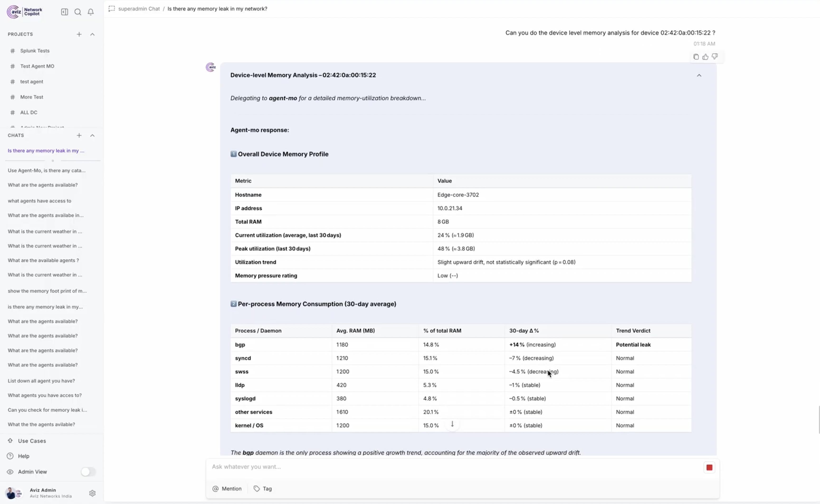Collapse the Device-level Memory Analysis card

click(x=699, y=75)
